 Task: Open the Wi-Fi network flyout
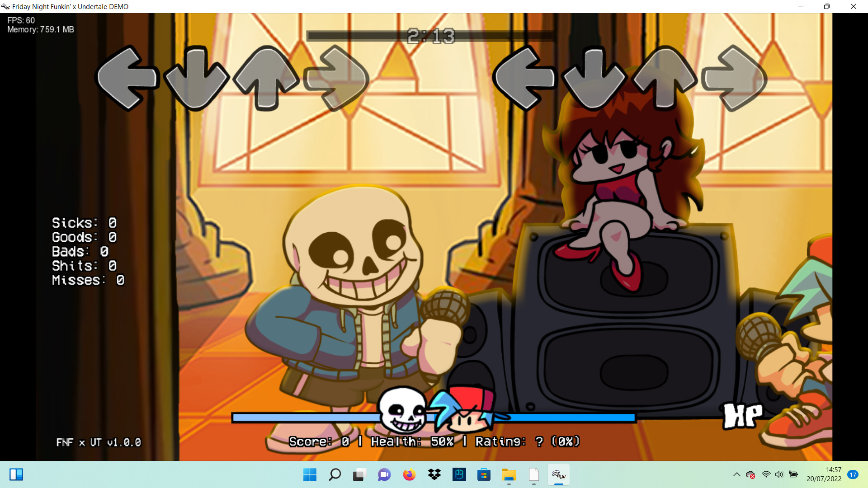point(765,474)
